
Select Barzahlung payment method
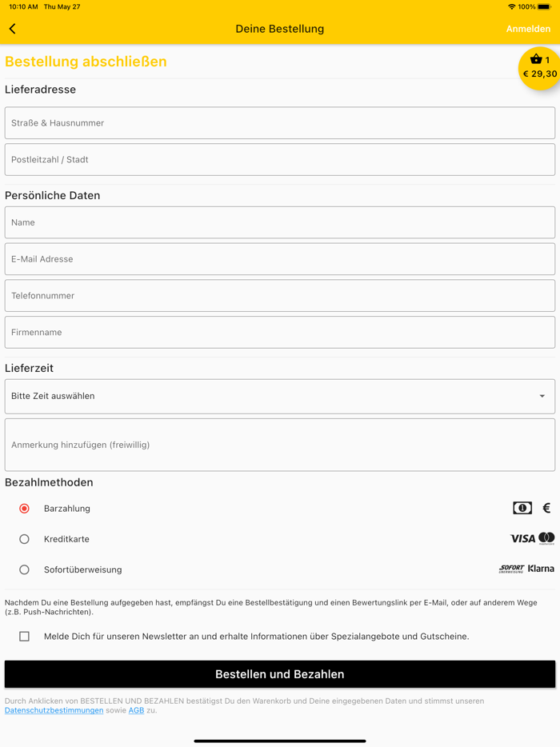[x=25, y=509]
